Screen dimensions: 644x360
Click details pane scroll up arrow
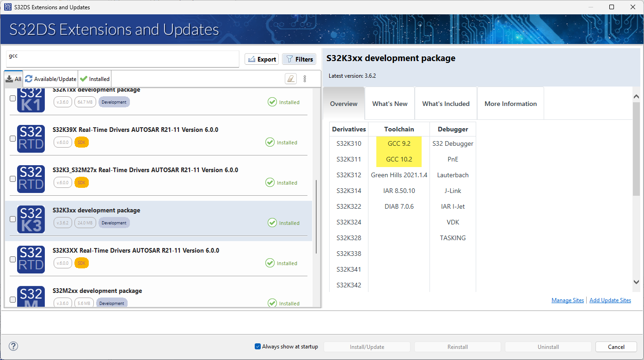pyautogui.click(x=637, y=96)
